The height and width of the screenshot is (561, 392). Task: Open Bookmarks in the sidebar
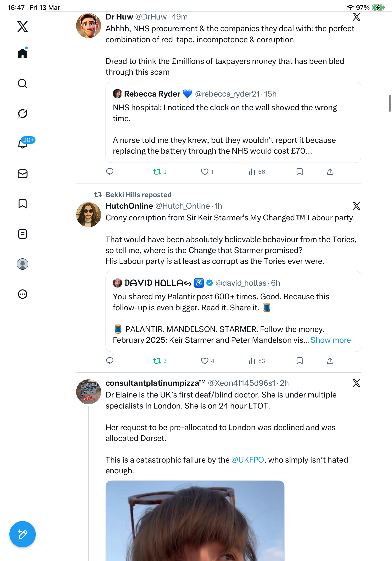point(23,204)
